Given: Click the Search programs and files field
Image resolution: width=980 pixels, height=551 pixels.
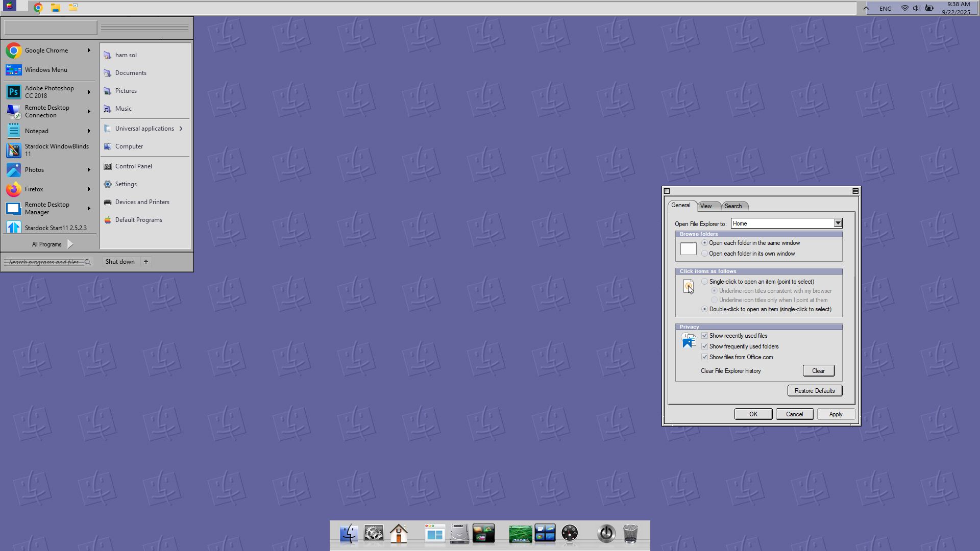Looking at the screenshot, I should [45, 262].
